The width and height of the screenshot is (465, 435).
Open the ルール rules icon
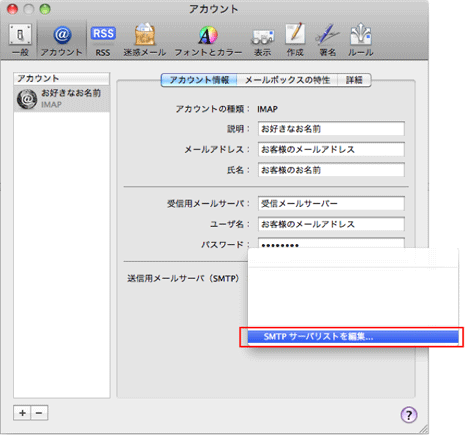point(360,39)
